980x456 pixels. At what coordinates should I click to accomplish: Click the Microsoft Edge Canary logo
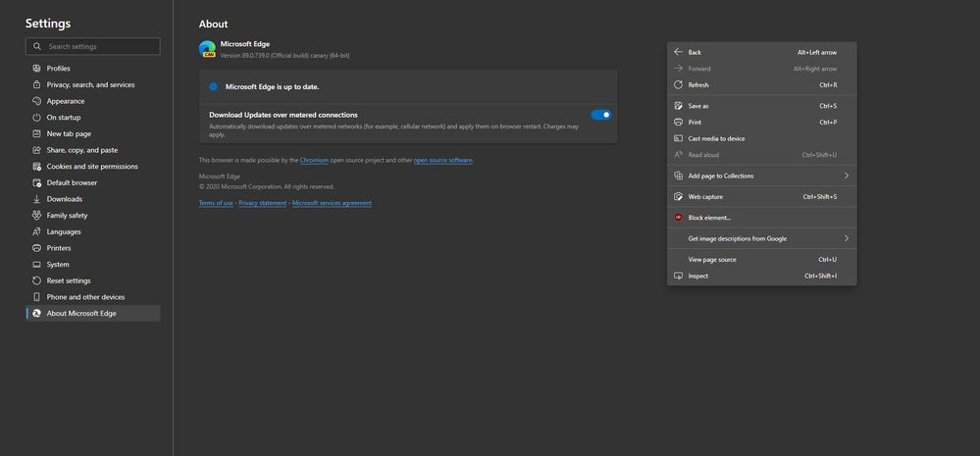click(x=208, y=49)
